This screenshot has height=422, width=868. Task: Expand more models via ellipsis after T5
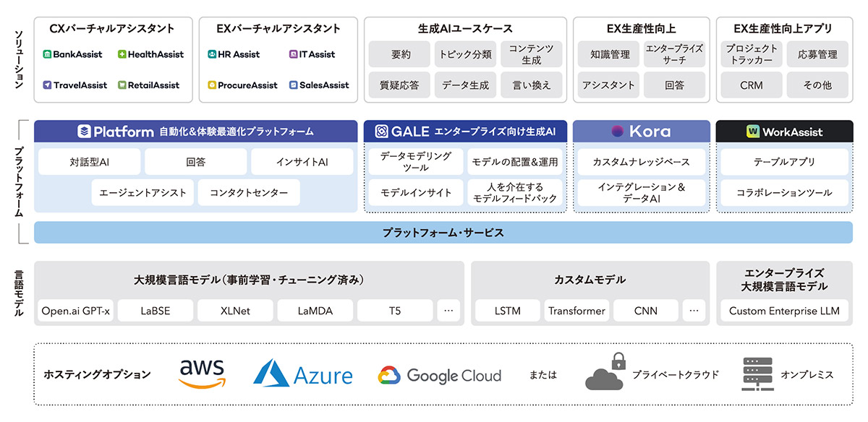click(448, 311)
